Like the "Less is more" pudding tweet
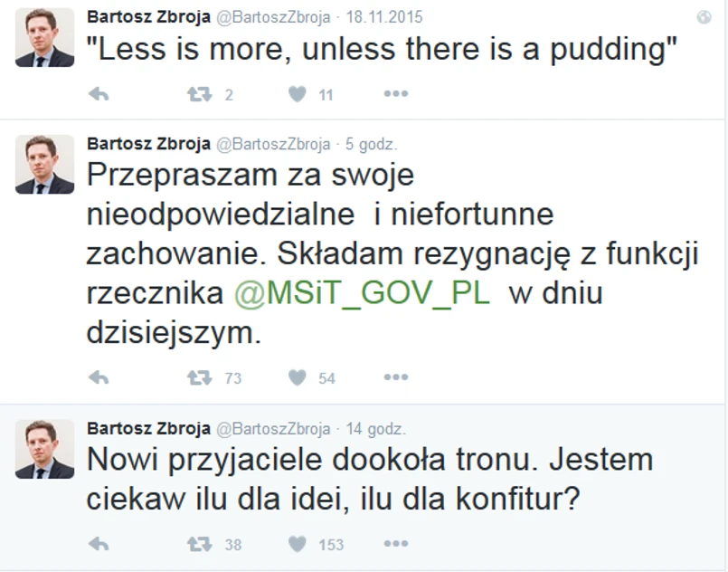The width and height of the screenshot is (728, 572). [297, 94]
